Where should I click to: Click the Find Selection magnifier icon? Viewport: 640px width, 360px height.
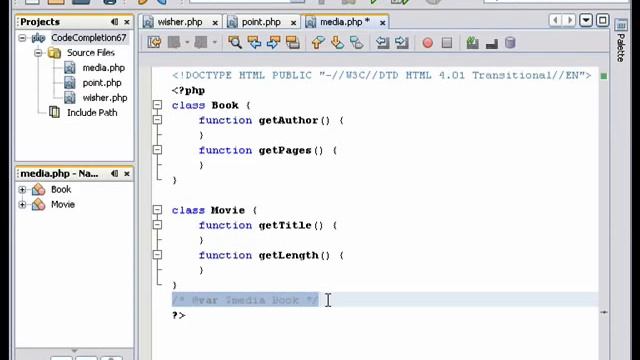pos(235,42)
